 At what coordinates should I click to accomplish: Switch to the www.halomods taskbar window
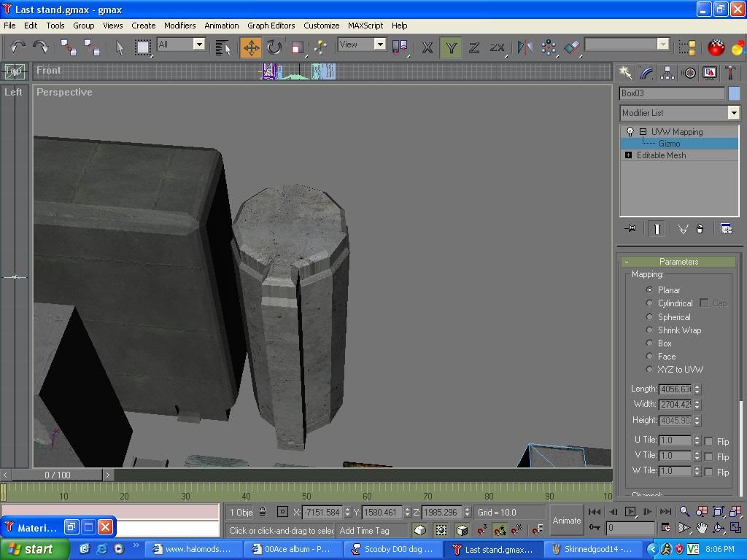[193, 550]
